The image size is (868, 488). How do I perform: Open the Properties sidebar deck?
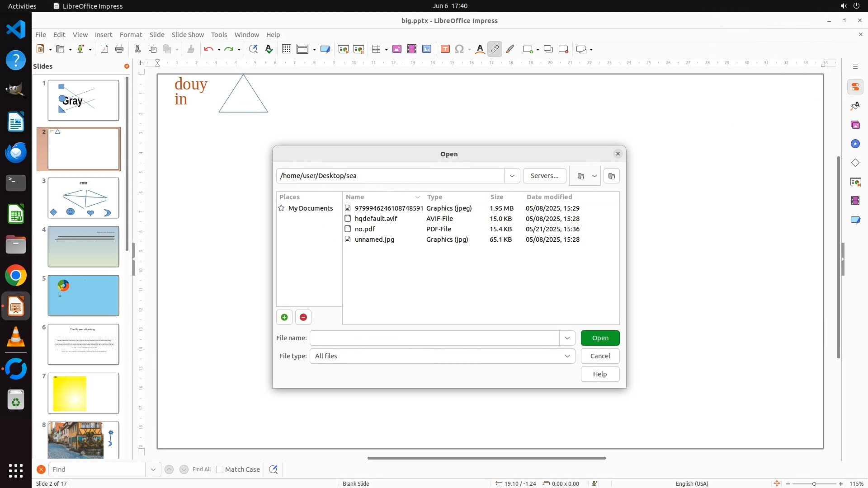coord(855,87)
